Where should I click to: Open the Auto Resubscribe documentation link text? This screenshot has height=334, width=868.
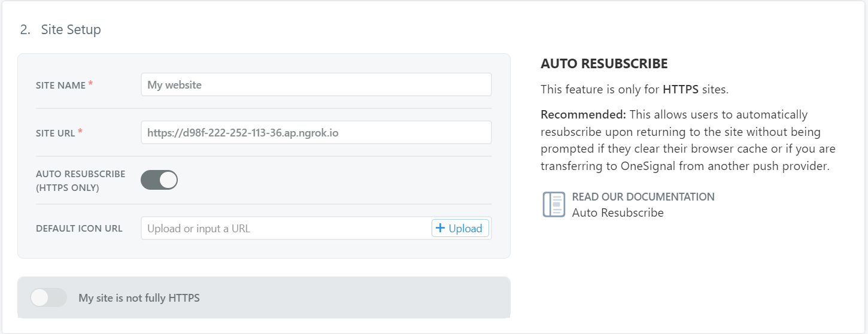click(618, 212)
